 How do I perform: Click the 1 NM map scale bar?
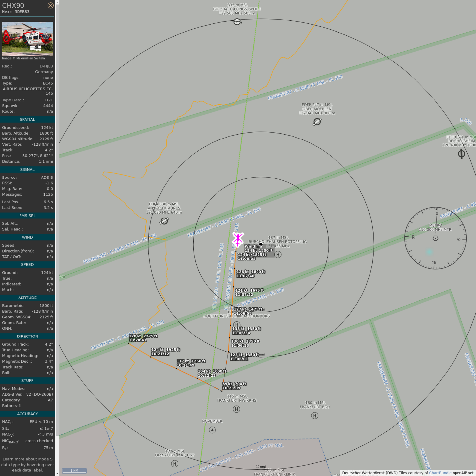pyautogui.click(x=74, y=471)
